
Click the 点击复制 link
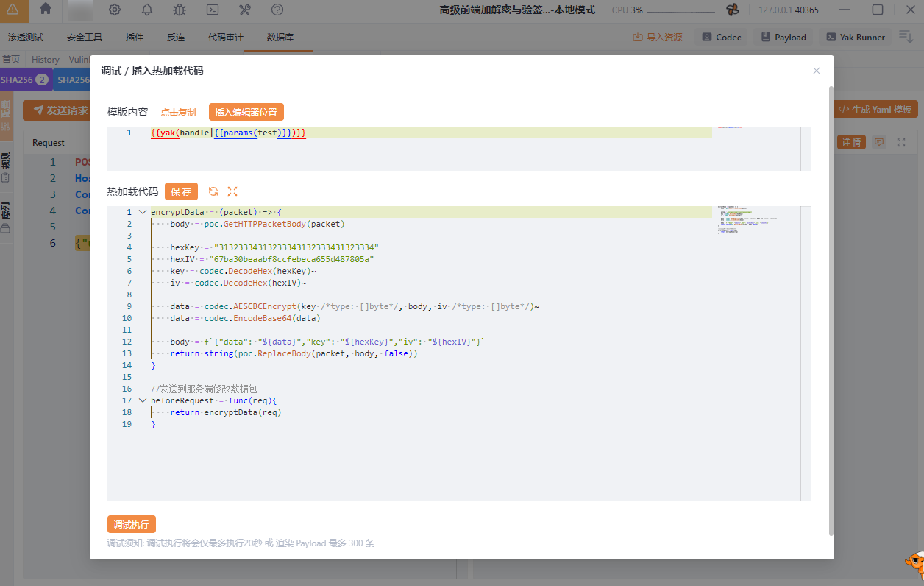(x=178, y=112)
